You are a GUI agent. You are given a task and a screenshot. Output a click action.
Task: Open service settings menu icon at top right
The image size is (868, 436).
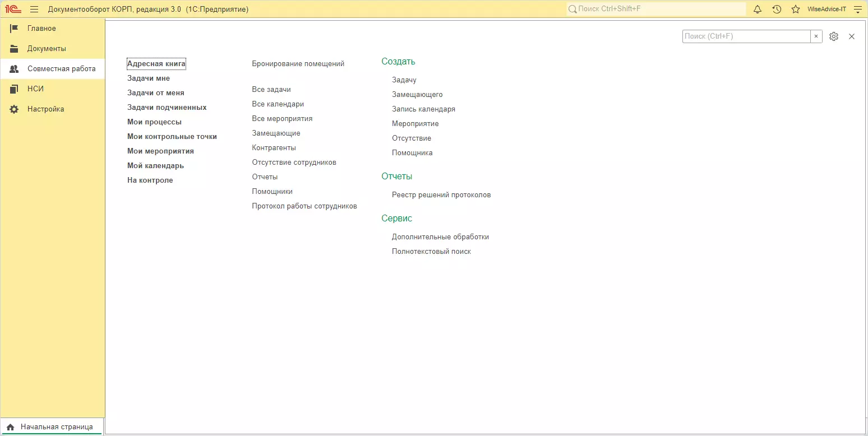(857, 9)
